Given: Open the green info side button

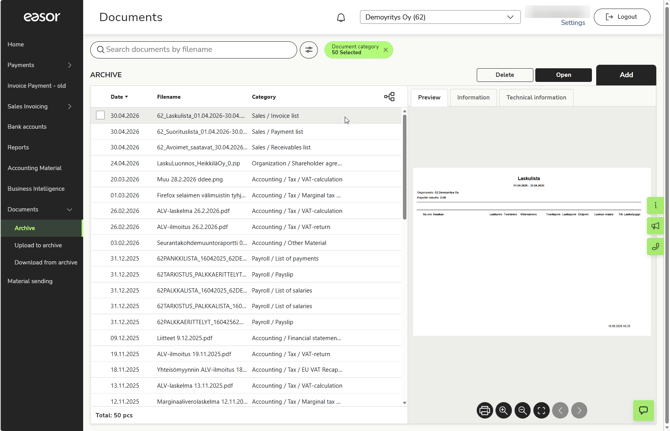Looking at the screenshot, I should [655, 205].
